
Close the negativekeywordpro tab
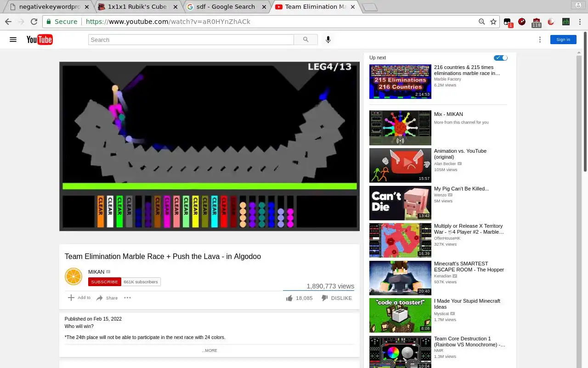click(x=87, y=7)
